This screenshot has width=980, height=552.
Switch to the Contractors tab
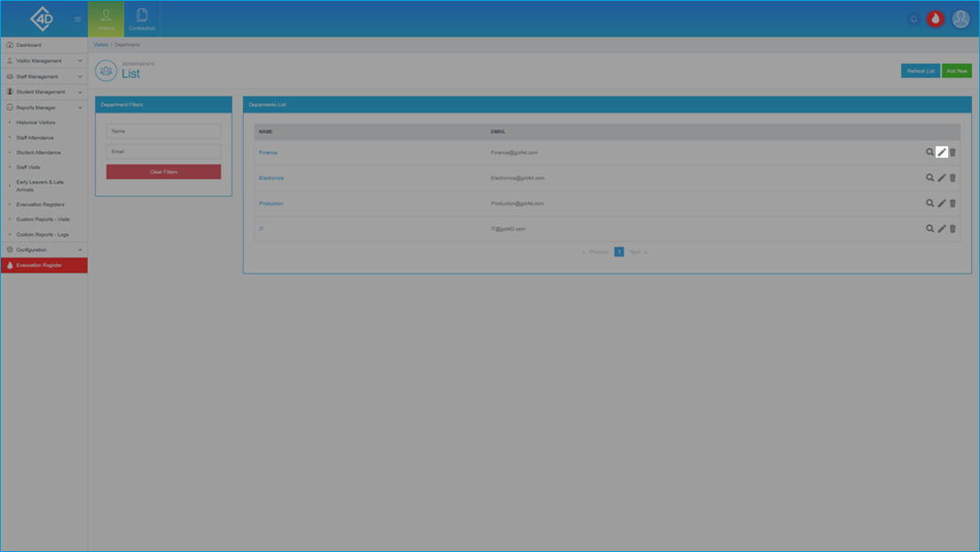point(142,19)
